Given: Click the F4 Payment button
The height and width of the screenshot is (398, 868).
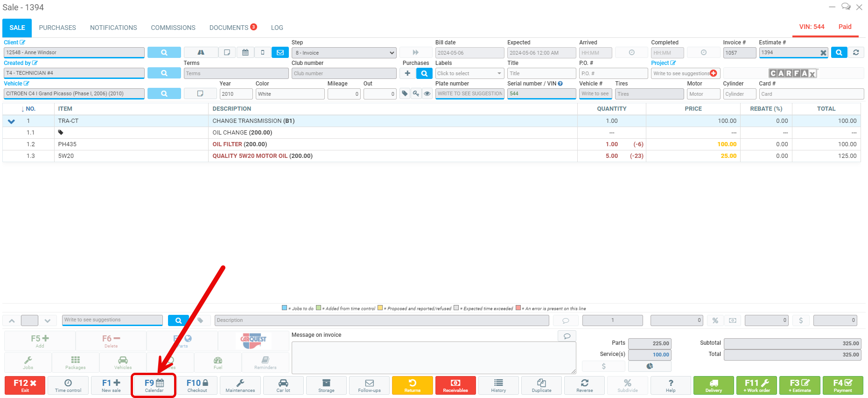Looking at the screenshot, I should [842, 385].
